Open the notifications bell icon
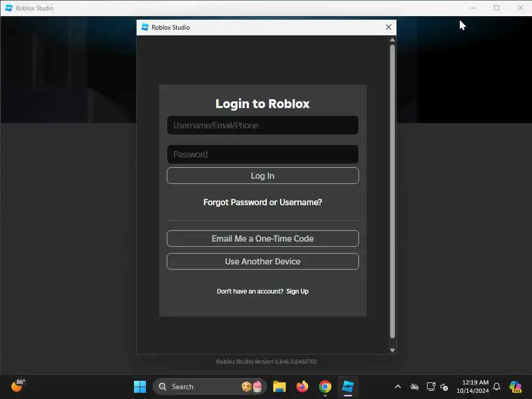Screen dimensions: 532x399 pos(497,387)
